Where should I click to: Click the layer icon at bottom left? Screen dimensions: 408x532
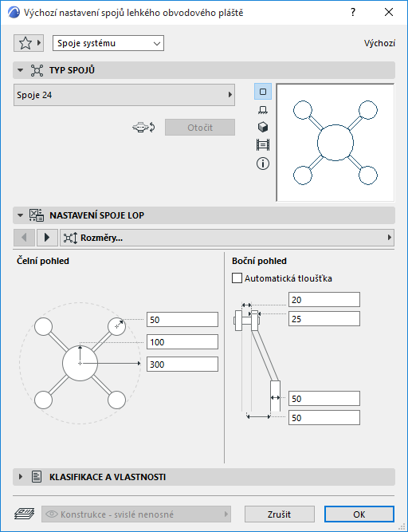pyautogui.click(x=25, y=514)
